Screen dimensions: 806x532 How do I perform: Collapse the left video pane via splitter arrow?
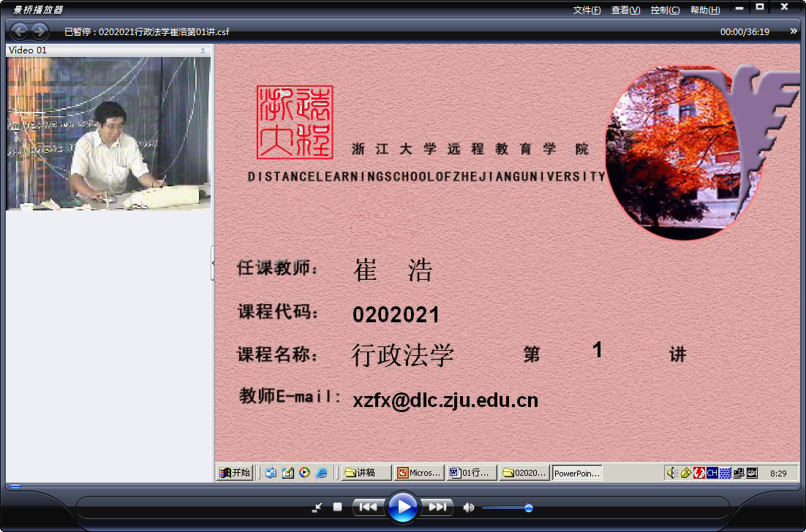point(214,263)
